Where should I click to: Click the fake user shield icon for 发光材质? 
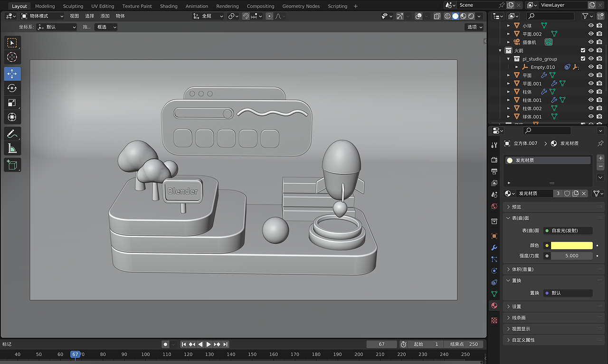(x=567, y=194)
